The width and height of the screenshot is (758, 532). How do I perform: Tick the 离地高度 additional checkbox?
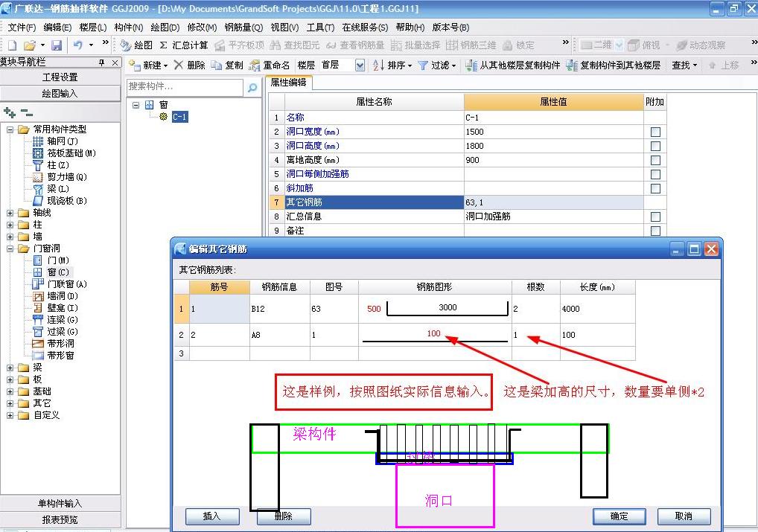655,160
